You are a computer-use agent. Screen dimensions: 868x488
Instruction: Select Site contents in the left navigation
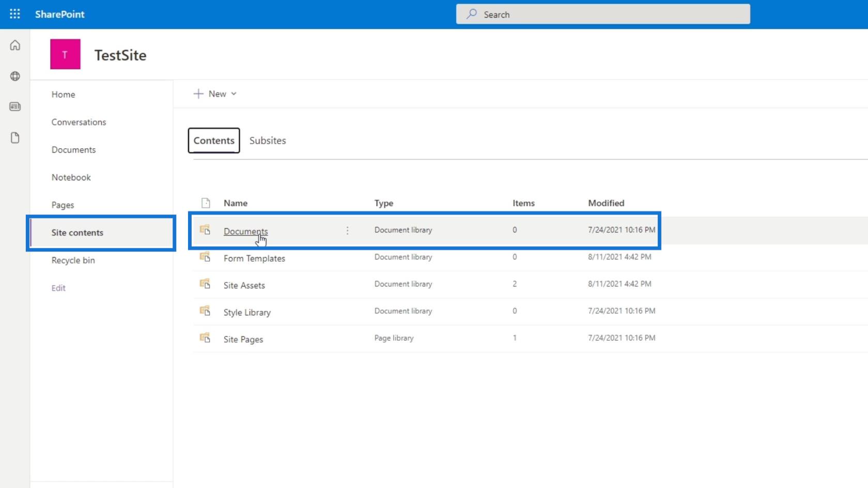(x=77, y=233)
